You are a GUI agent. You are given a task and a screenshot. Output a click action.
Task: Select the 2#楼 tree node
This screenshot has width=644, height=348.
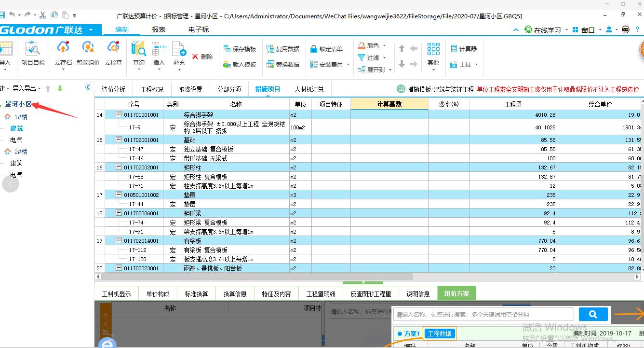pos(21,152)
